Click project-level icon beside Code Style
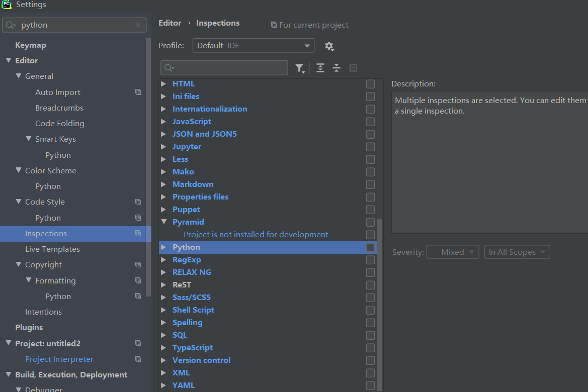The width and height of the screenshot is (588, 392). click(x=138, y=202)
